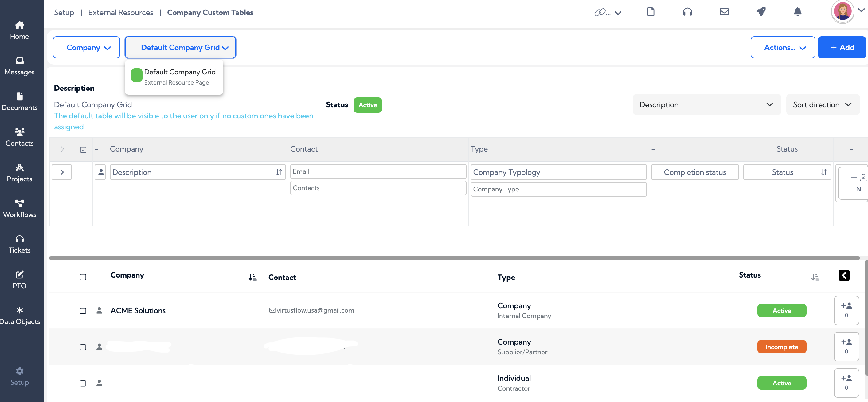
Task: Click add-user icon for ACME Solutions
Action: [846, 310]
